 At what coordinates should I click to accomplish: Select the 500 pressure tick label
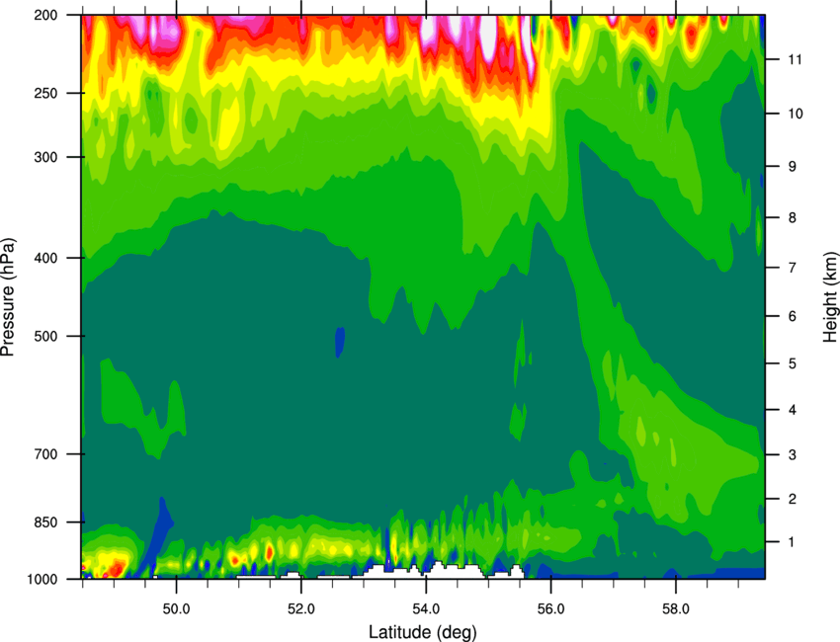pyautogui.click(x=45, y=336)
